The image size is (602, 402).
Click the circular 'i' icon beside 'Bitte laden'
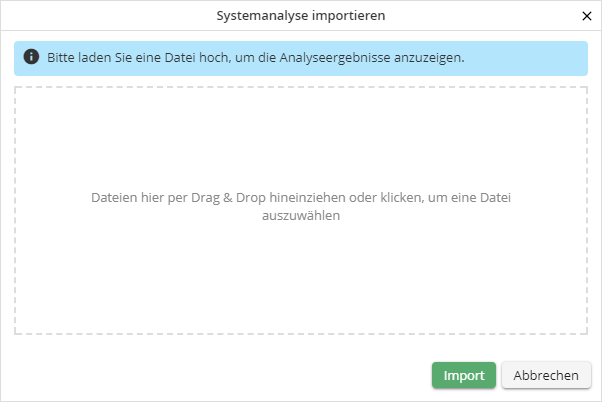(31, 58)
